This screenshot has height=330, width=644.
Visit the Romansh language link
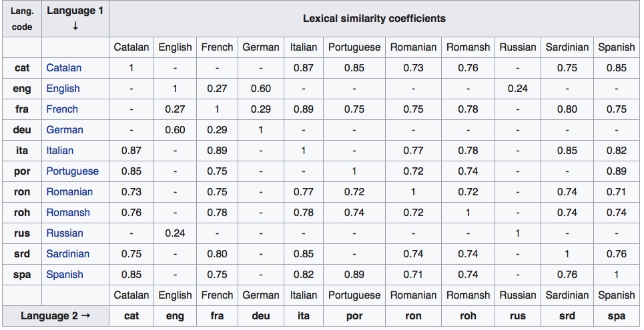68,212
